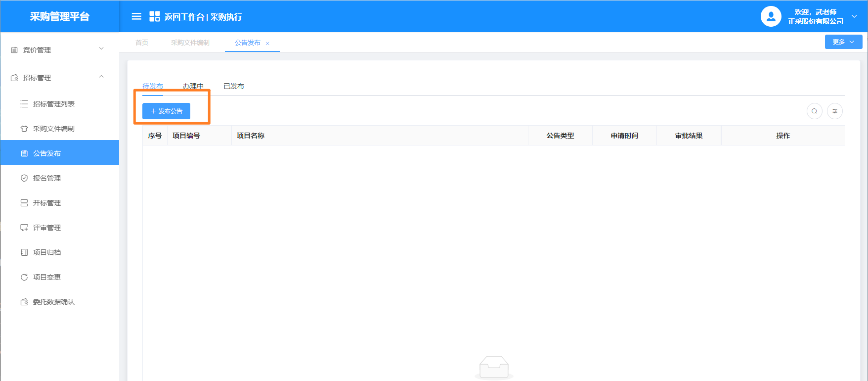Click the user avatar icon
This screenshot has width=868, height=381.
(771, 16)
